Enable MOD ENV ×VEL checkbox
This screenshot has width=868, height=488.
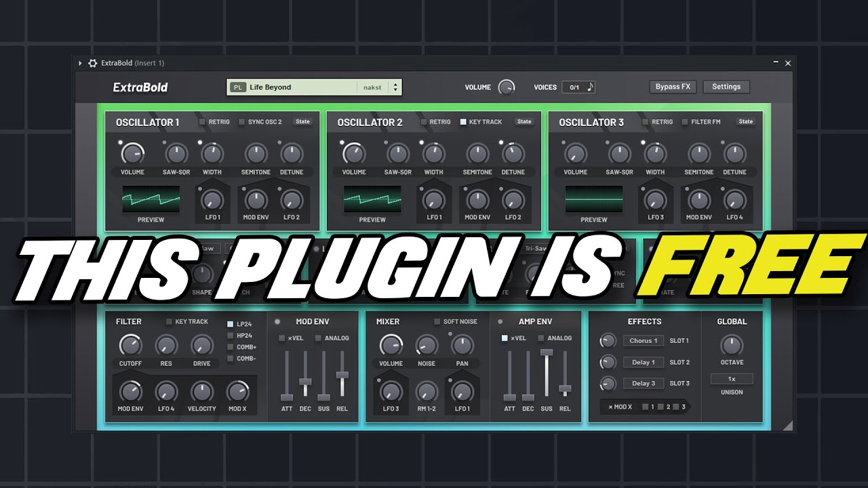pos(282,338)
